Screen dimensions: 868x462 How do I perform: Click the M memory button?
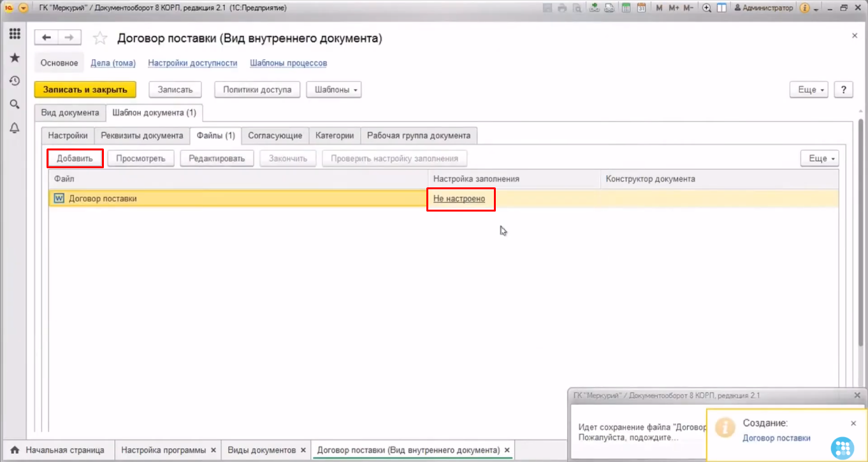click(659, 8)
